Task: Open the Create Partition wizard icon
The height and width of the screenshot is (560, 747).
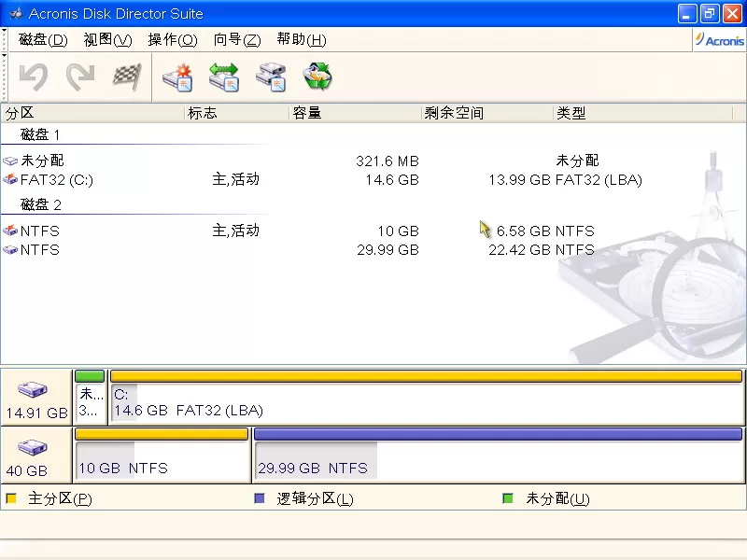Action: (x=177, y=77)
